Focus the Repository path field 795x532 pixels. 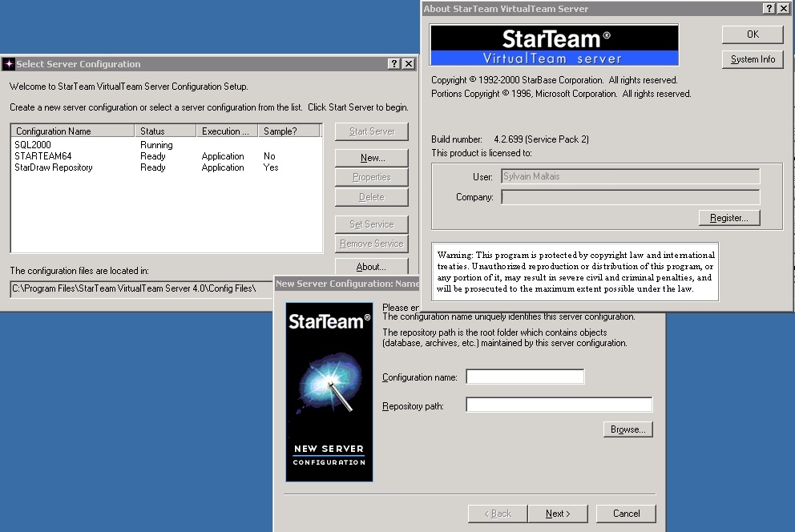click(x=559, y=405)
